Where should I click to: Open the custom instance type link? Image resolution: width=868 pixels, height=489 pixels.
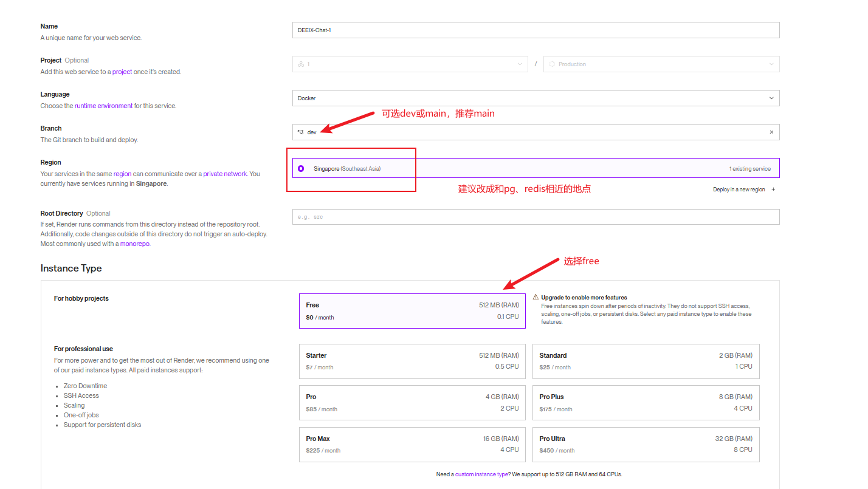coord(482,474)
